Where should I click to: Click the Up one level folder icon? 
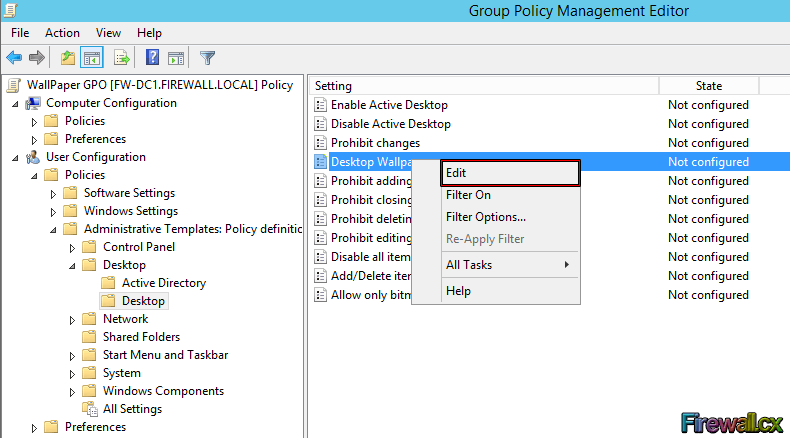tap(68, 58)
